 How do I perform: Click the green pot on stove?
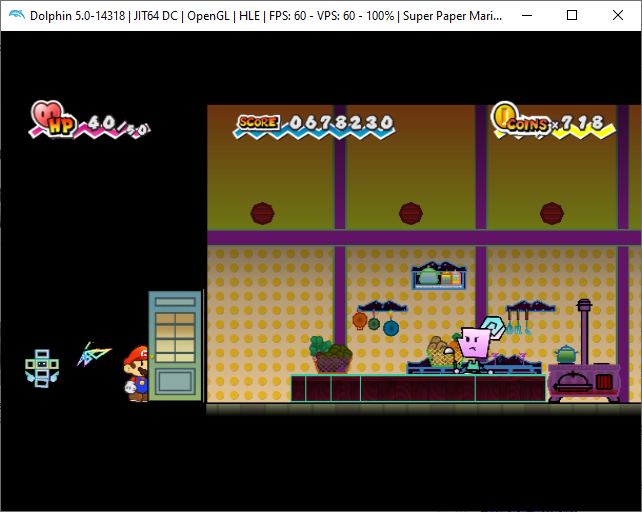pos(566,354)
